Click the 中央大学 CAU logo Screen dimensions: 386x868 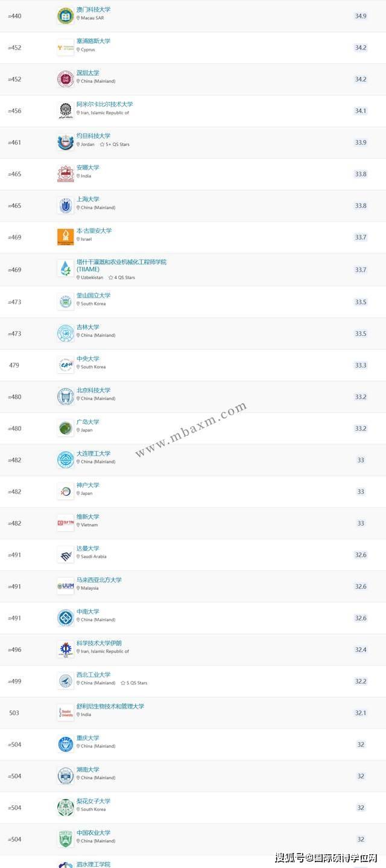(x=65, y=365)
